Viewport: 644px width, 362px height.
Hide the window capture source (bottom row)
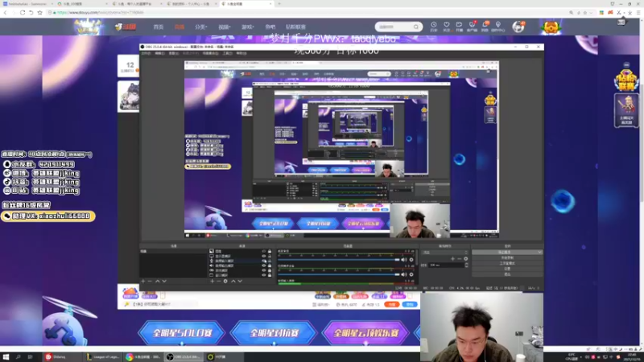(x=264, y=275)
